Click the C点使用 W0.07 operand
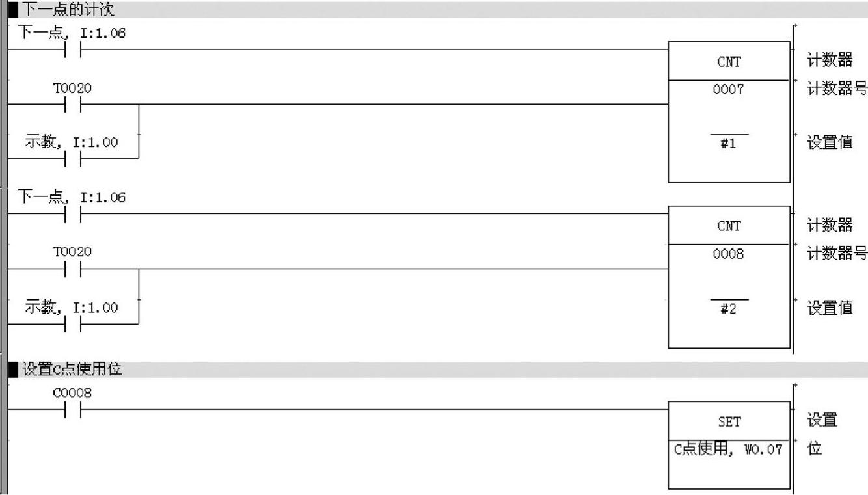This screenshot has height=495, width=868. 728,449
